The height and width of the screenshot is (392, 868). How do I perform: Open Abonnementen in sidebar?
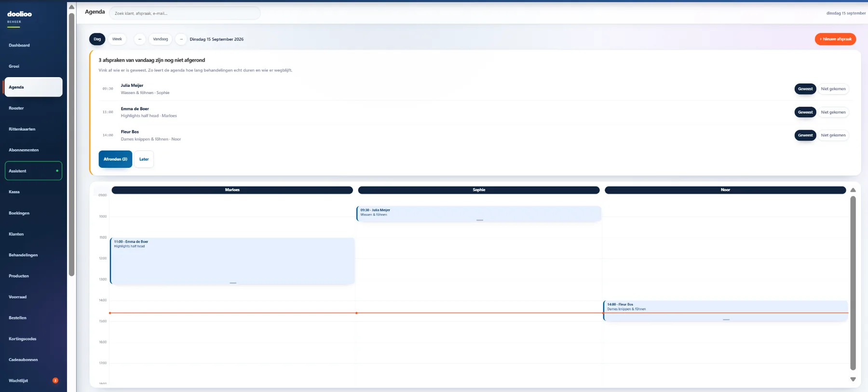[x=33, y=150]
